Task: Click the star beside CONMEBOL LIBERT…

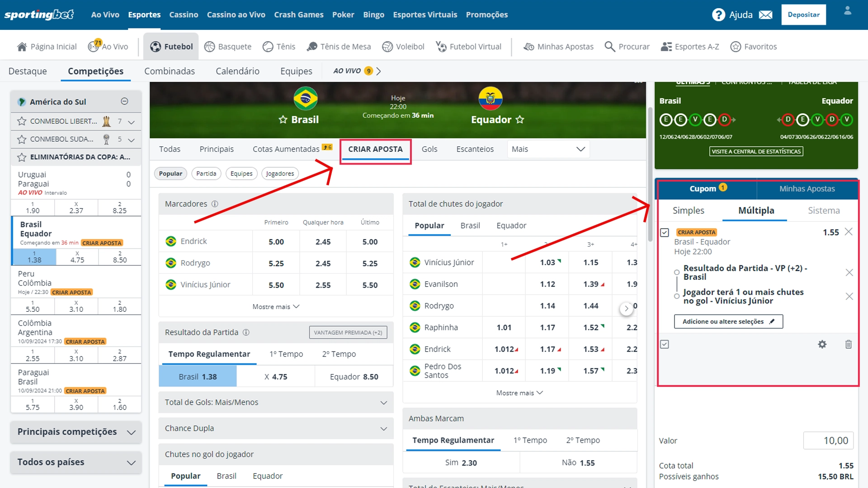Action: 21,121
